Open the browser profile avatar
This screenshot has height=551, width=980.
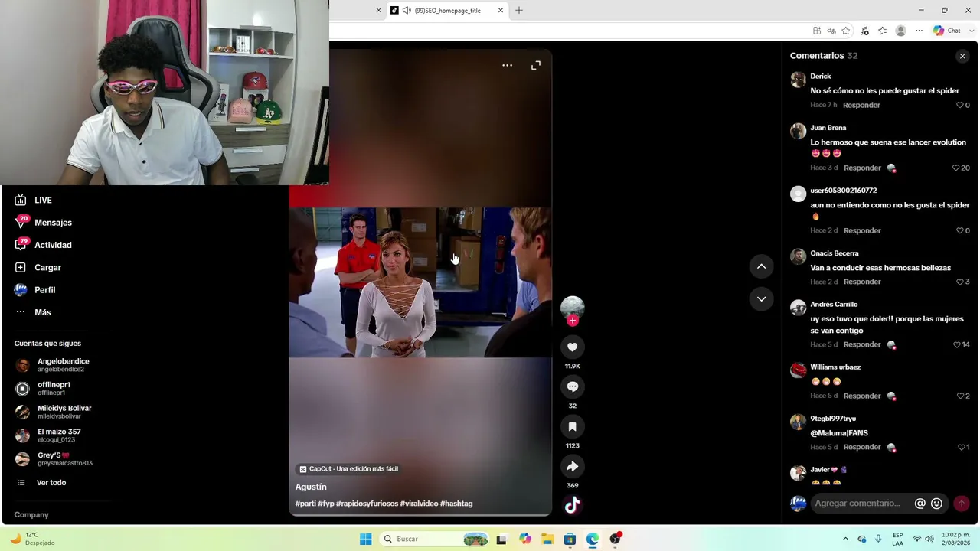pos(901,31)
